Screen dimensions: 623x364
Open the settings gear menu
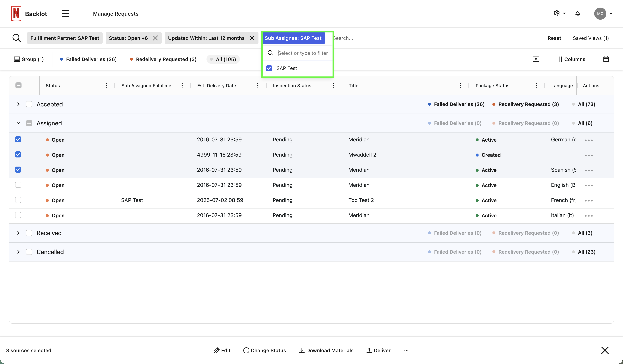click(x=557, y=13)
